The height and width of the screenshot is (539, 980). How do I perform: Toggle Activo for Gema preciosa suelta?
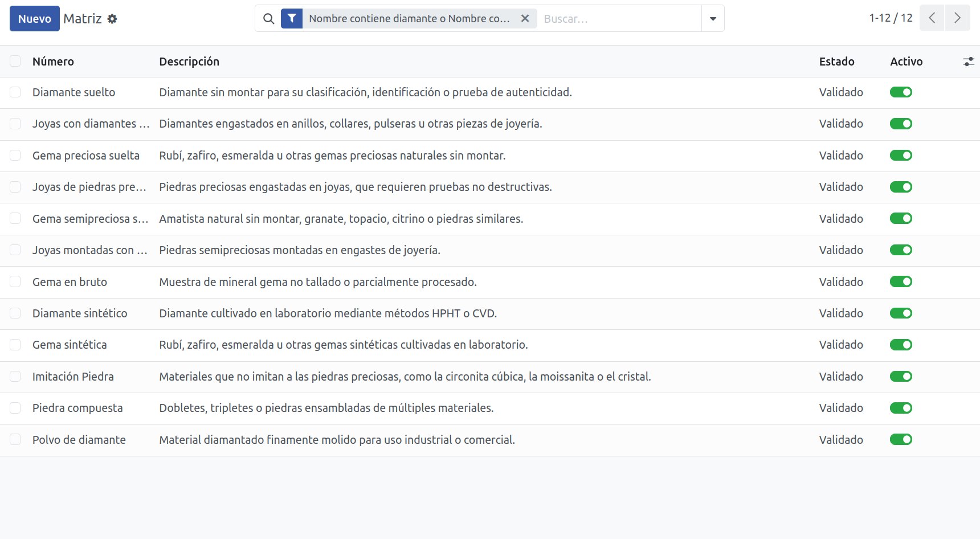click(x=901, y=156)
